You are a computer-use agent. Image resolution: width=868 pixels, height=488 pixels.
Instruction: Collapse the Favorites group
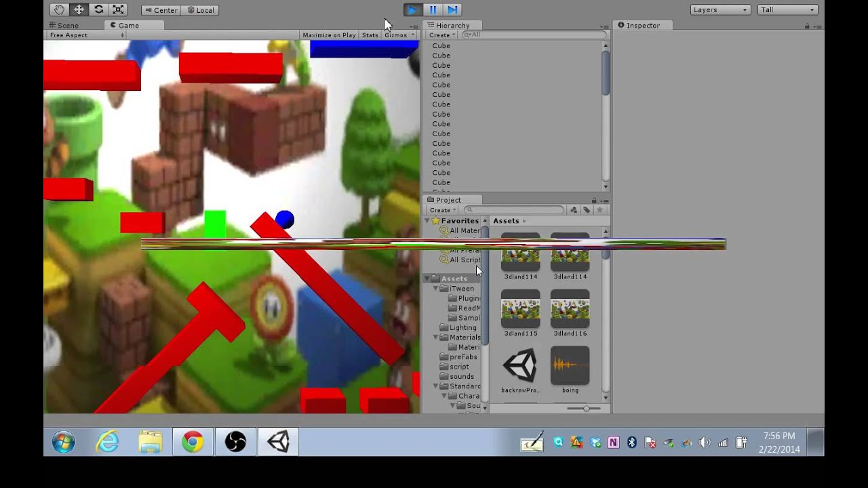(x=428, y=221)
